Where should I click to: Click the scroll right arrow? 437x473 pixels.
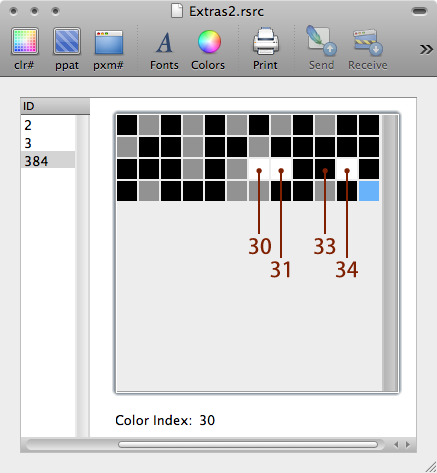coord(408,445)
